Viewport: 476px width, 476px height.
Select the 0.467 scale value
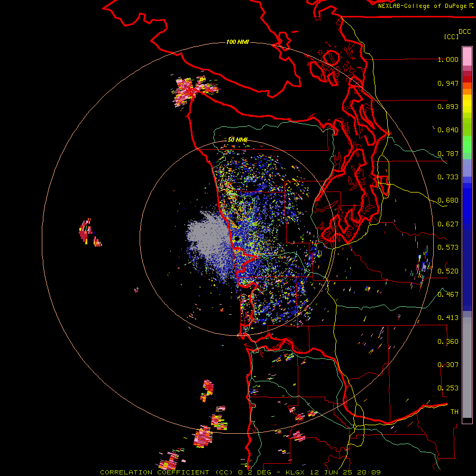[x=448, y=294]
